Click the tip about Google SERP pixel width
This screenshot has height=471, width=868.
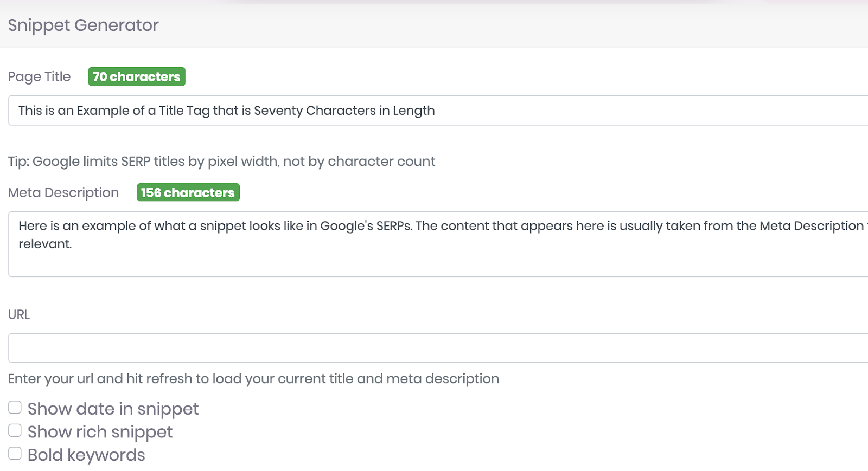point(221,162)
